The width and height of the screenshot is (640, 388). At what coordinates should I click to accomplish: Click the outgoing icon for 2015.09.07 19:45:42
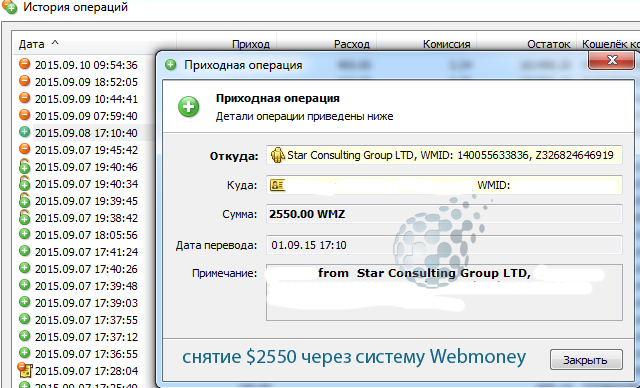(x=24, y=149)
